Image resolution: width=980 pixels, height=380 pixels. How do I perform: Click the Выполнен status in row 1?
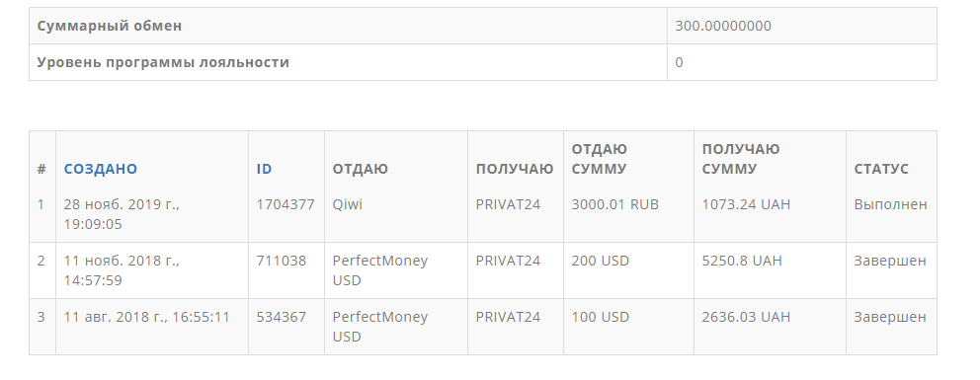pos(891,204)
